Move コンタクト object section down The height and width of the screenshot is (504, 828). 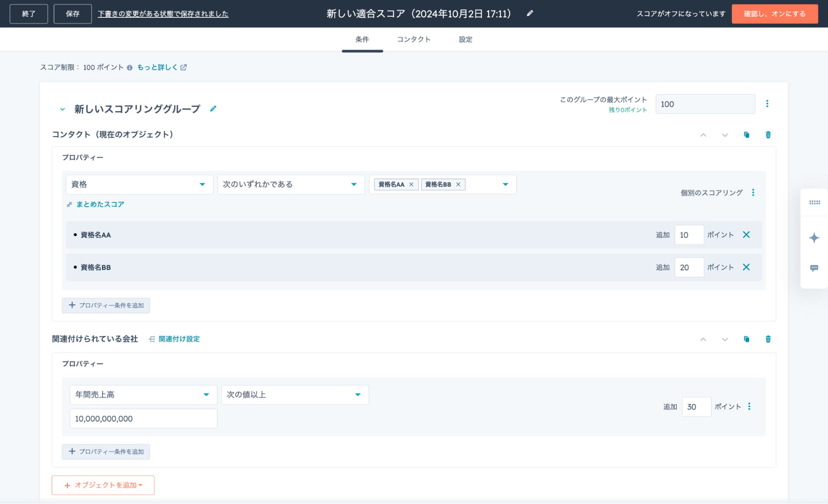tap(725, 135)
